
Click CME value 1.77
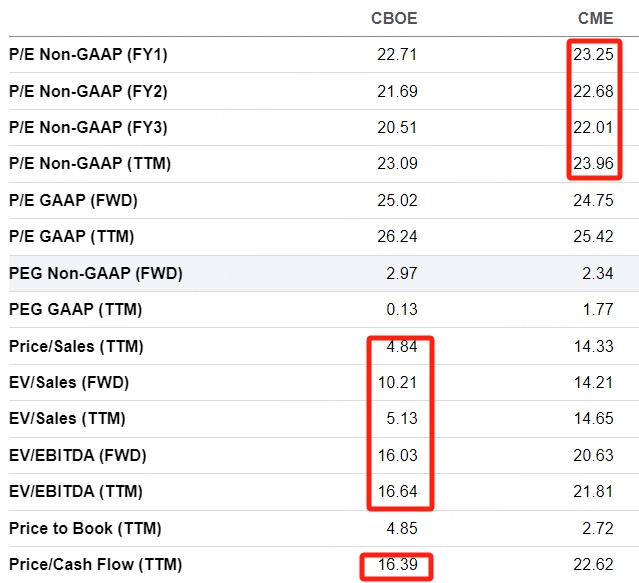pyautogui.click(x=598, y=309)
